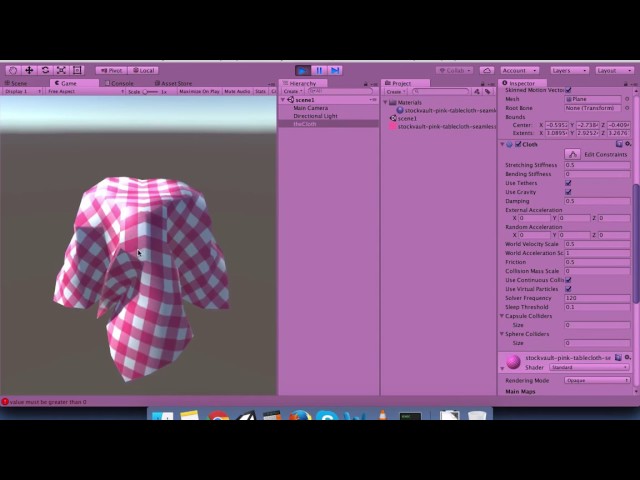
Task: Toggle Use Continuous Collision checkbox
Action: tap(568, 280)
